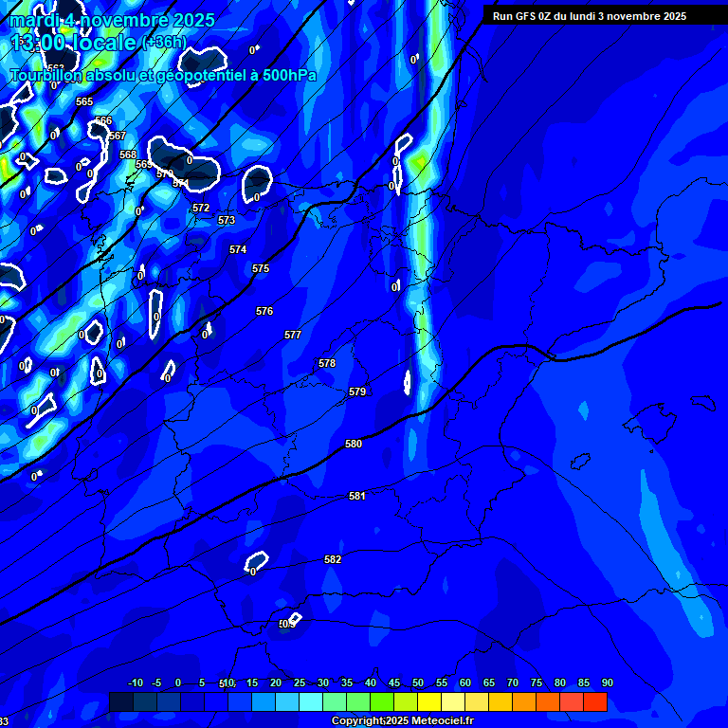The height and width of the screenshot is (728, 728).
Task: Click the Run GFS 0Z header banner
Action: [x=590, y=16]
